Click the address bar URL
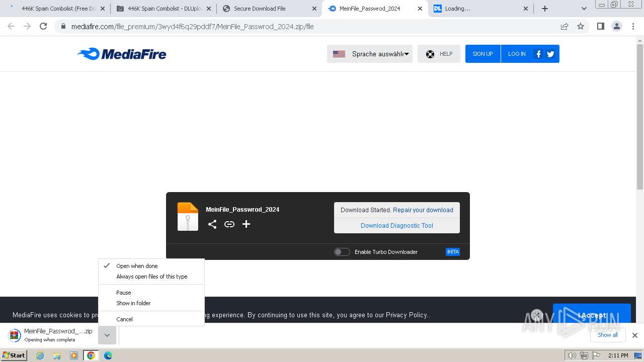Image resolution: width=644 pixels, height=362 pixels. point(193,27)
